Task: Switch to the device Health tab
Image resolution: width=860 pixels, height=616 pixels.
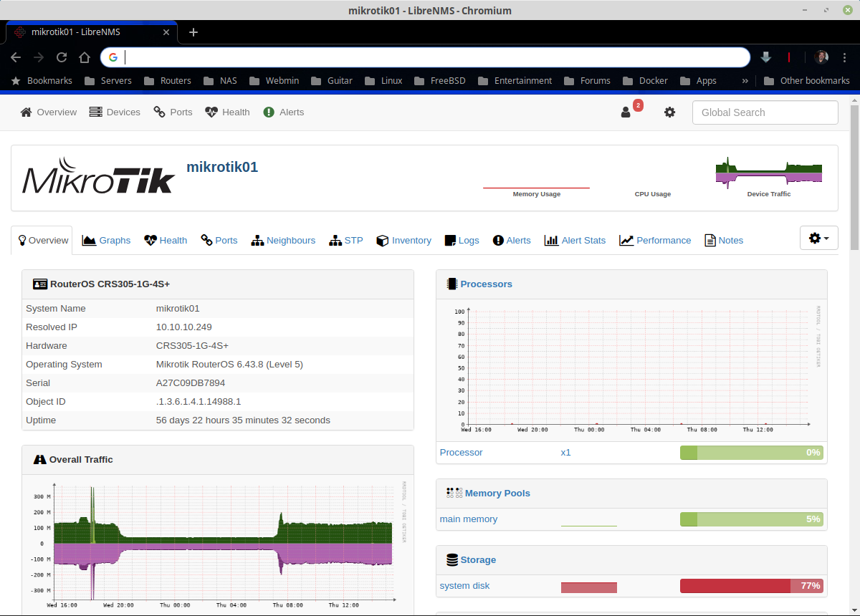Action: 166,241
